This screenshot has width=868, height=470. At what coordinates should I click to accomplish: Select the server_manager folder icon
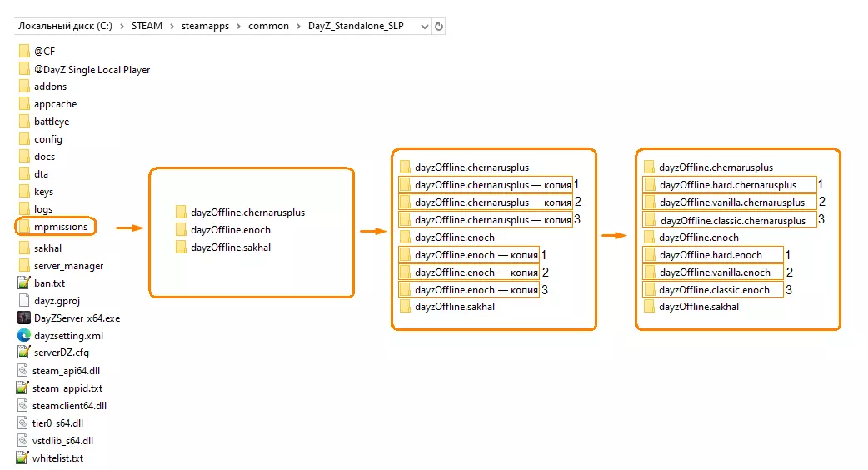24,266
